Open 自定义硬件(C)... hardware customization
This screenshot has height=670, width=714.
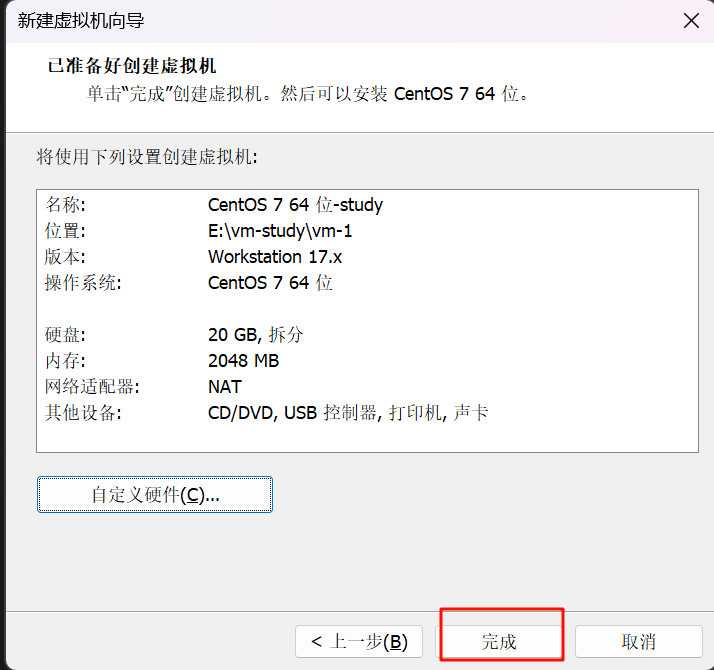(x=155, y=495)
